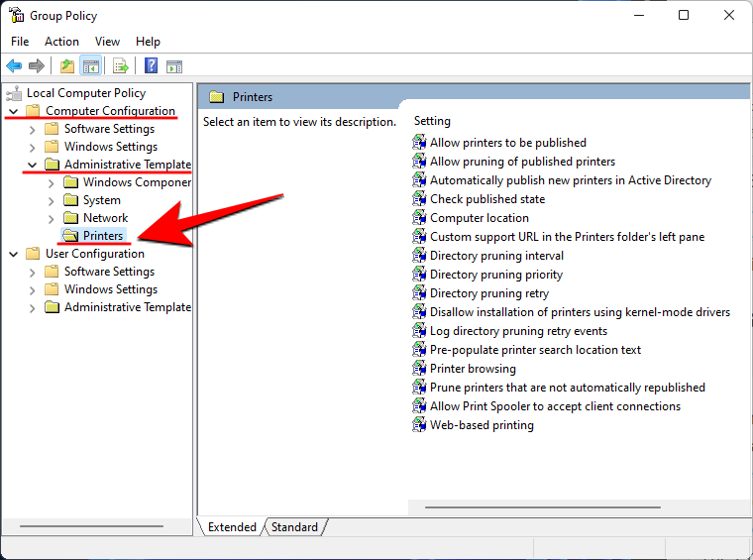Open the File menu

(20, 42)
